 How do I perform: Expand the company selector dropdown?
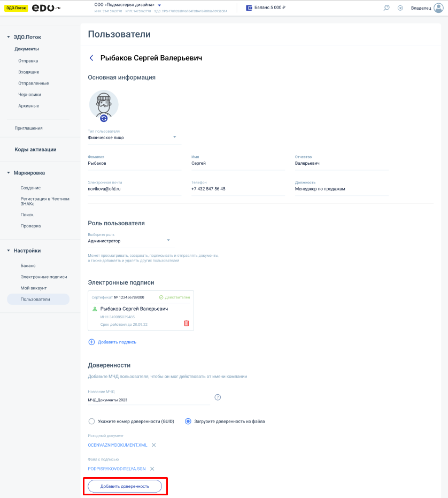[159, 5]
